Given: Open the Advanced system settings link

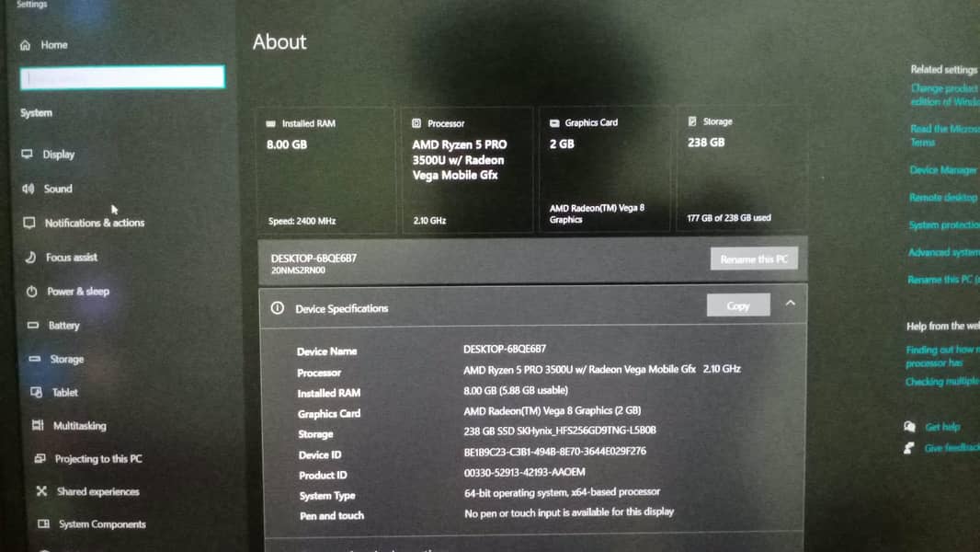Looking at the screenshot, I should (x=944, y=253).
